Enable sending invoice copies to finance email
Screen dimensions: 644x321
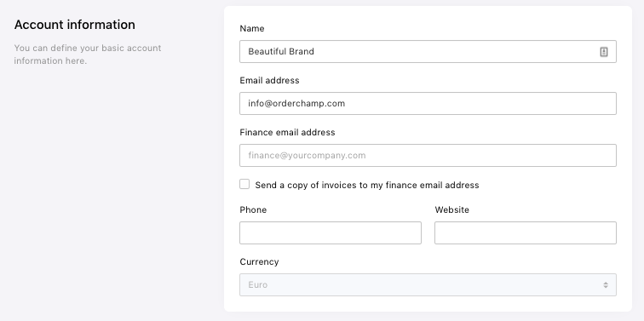(244, 184)
